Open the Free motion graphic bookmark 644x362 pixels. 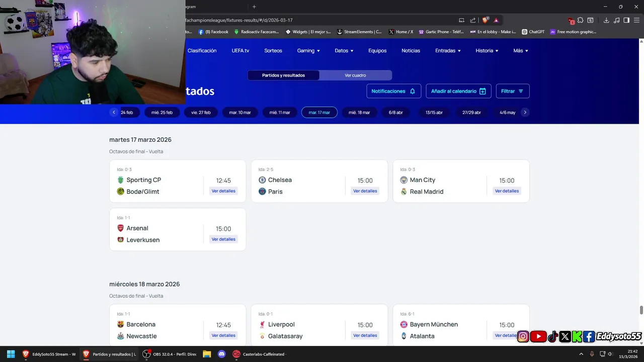click(x=573, y=32)
